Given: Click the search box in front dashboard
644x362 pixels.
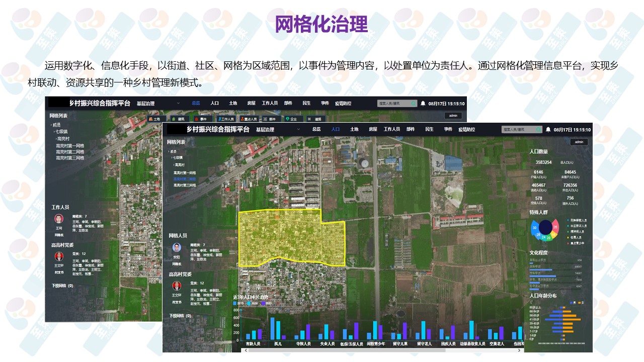Looking at the screenshot, I should [518, 130].
